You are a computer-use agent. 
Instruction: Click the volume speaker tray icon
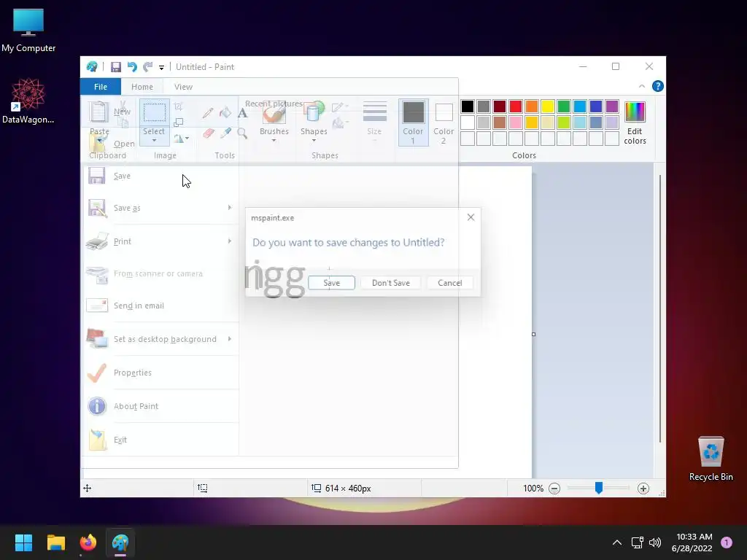point(655,542)
